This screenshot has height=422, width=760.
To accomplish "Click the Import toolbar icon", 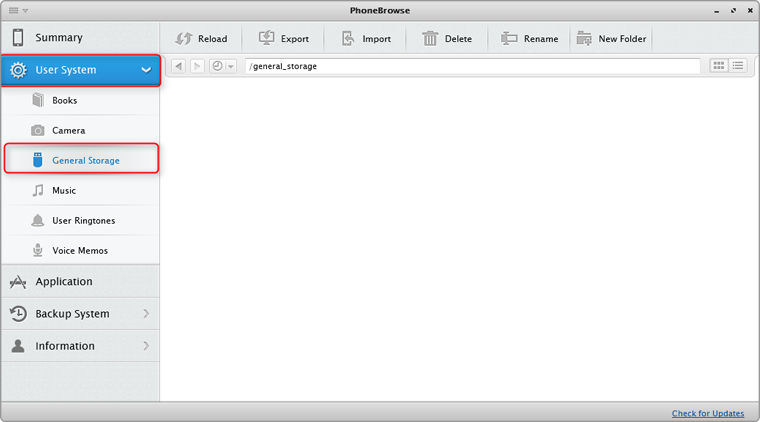I will click(x=348, y=39).
